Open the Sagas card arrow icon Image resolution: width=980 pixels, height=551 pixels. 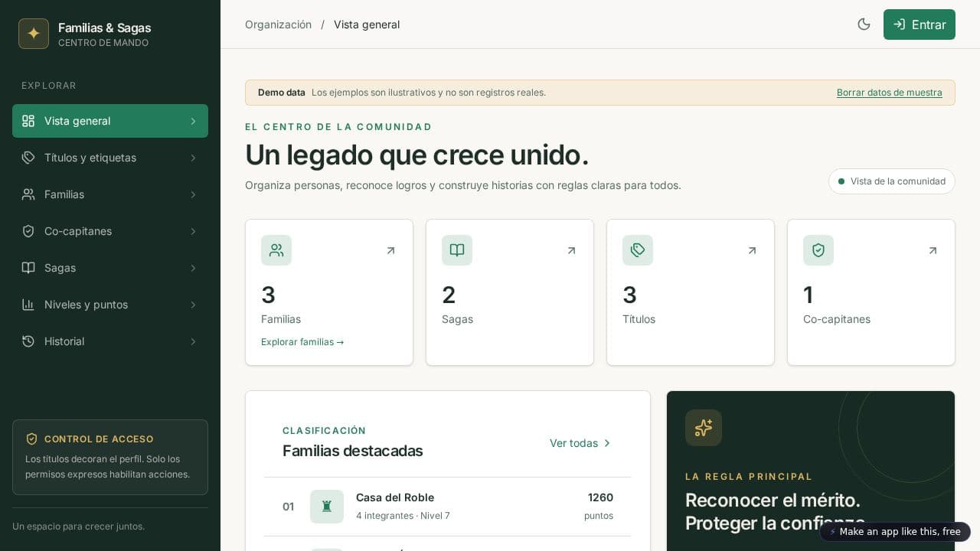click(571, 250)
